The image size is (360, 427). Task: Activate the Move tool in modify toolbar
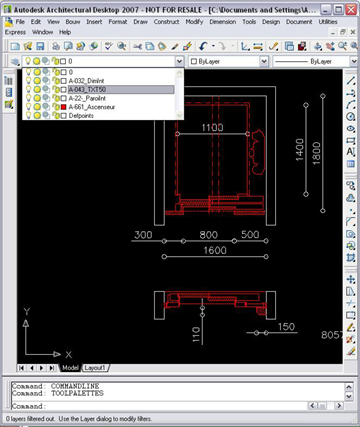350,279
